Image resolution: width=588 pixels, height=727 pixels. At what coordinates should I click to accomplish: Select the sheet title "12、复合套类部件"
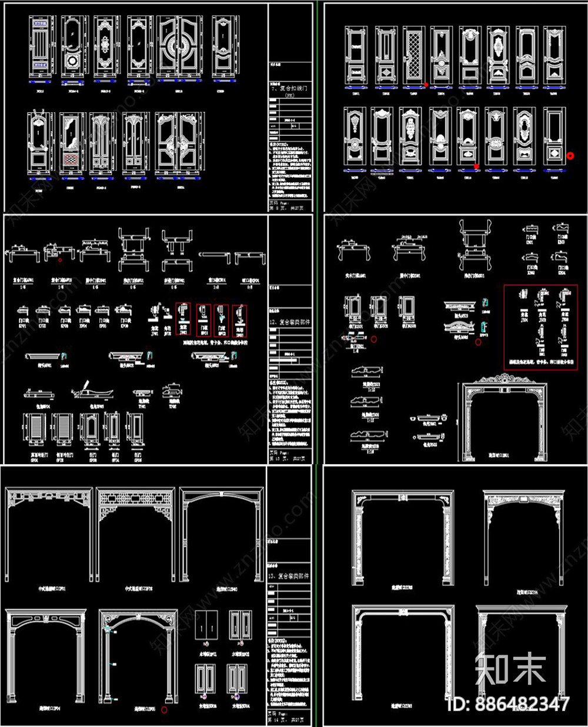[289, 322]
